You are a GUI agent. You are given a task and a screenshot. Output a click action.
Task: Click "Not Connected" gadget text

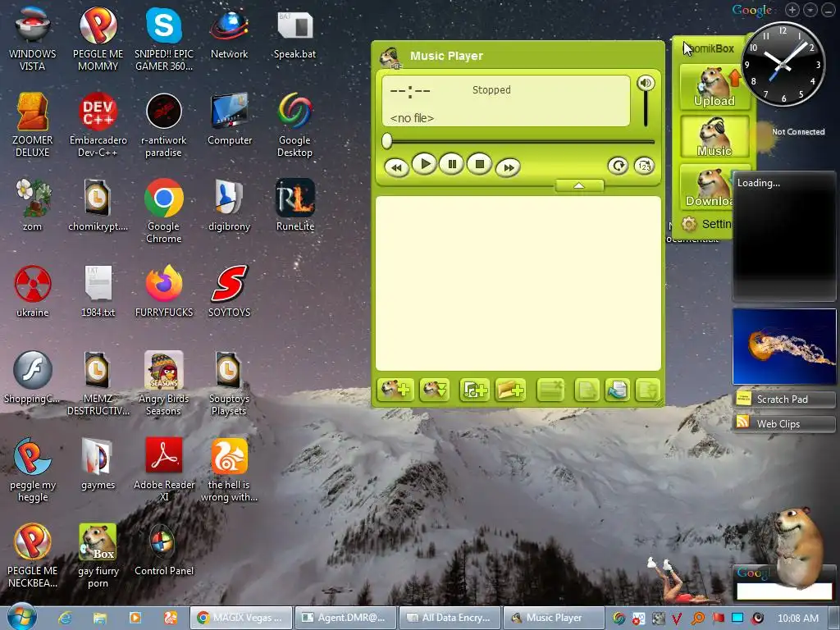pos(798,132)
